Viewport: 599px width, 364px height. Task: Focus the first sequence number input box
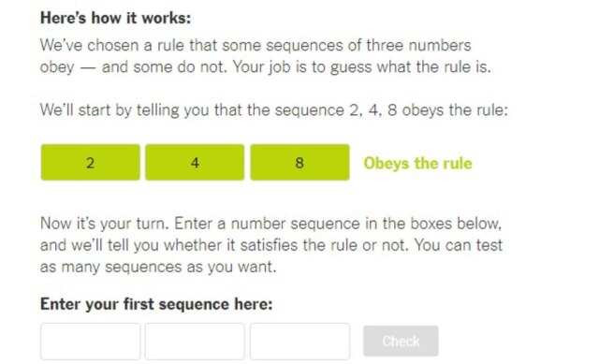[x=90, y=342]
